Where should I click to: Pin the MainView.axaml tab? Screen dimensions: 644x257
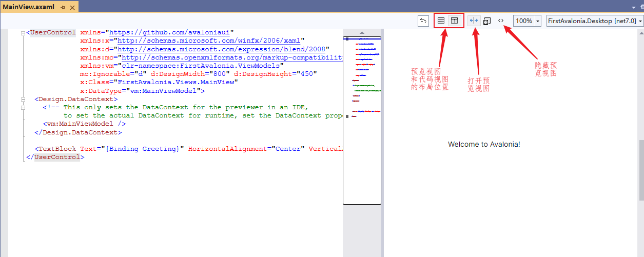tap(63, 7)
